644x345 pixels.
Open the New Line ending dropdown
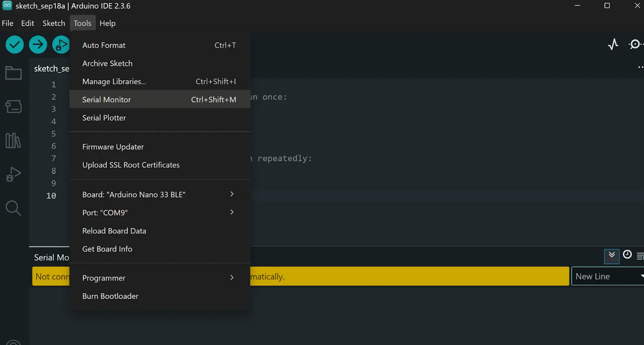(608, 276)
